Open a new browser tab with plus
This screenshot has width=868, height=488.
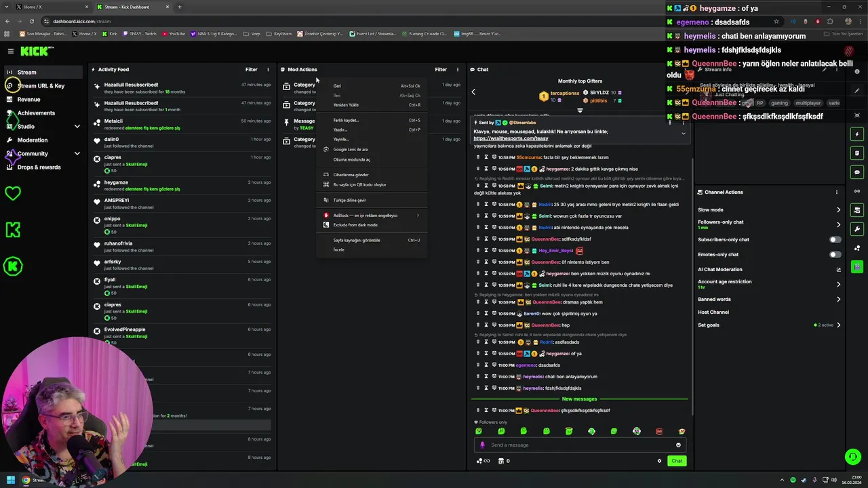click(x=180, y=7)
